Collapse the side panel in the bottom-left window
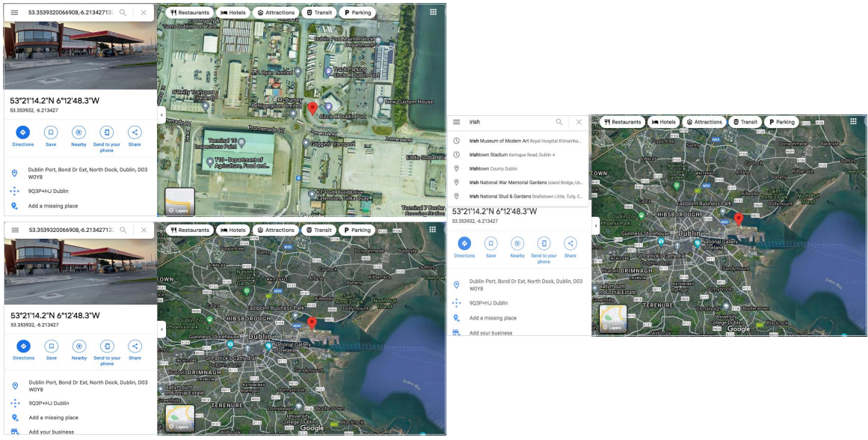 (x=161, y=329)
